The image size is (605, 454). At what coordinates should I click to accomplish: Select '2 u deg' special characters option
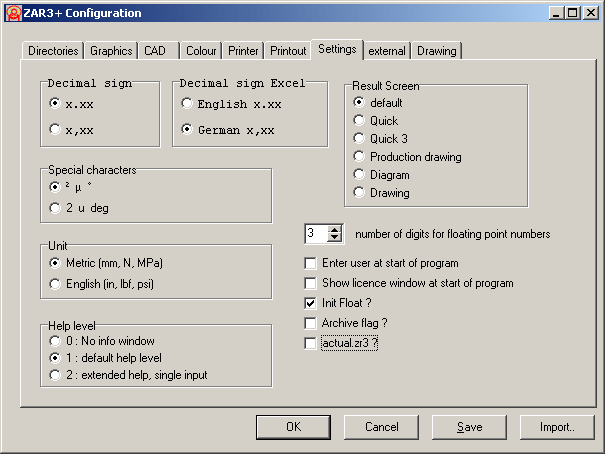pos(55,207)
